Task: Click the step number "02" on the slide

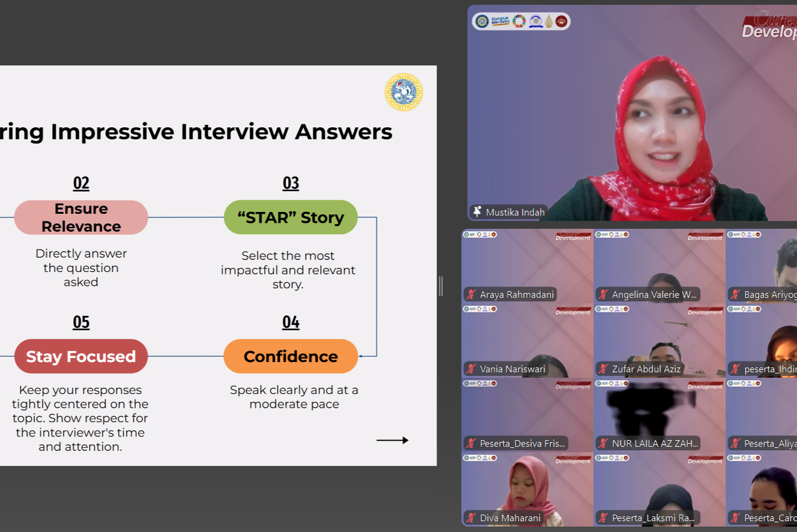Action: [x=81, y=183]
